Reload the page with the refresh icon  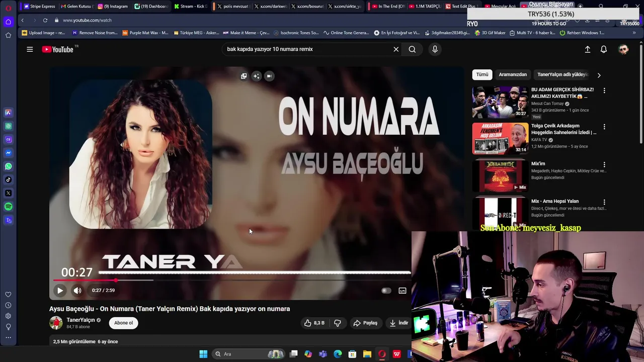(45, 20)
